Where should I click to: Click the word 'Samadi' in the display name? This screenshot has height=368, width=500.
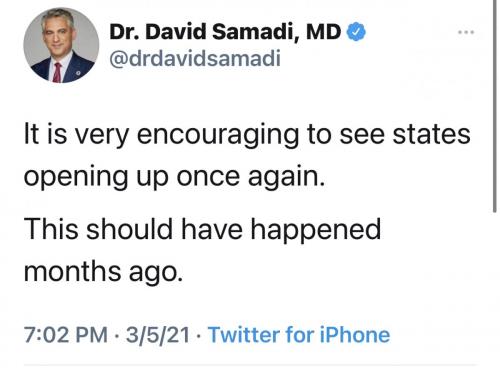[255, 32]
